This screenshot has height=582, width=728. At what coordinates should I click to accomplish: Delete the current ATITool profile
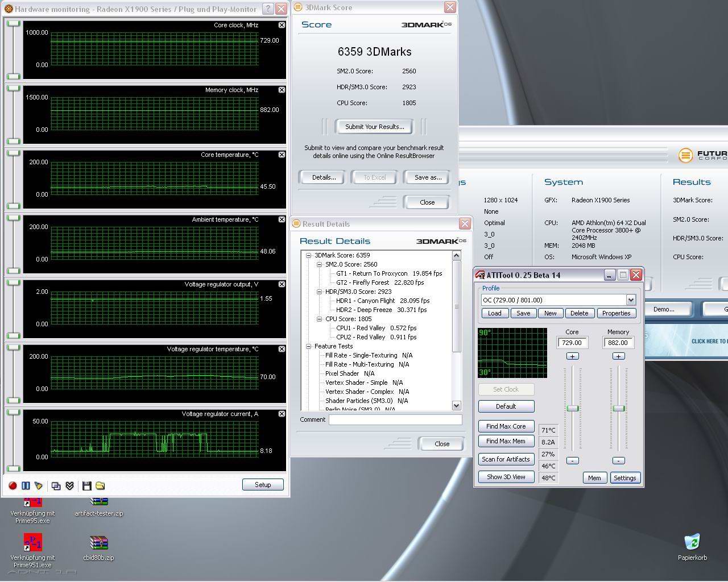click(x=579, y=313)
